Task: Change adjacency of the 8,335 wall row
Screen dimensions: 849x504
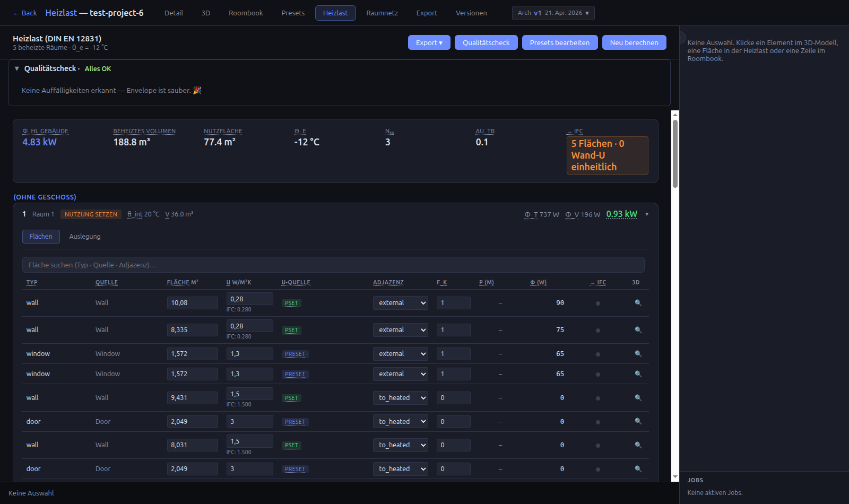Action: pos(401,330)
